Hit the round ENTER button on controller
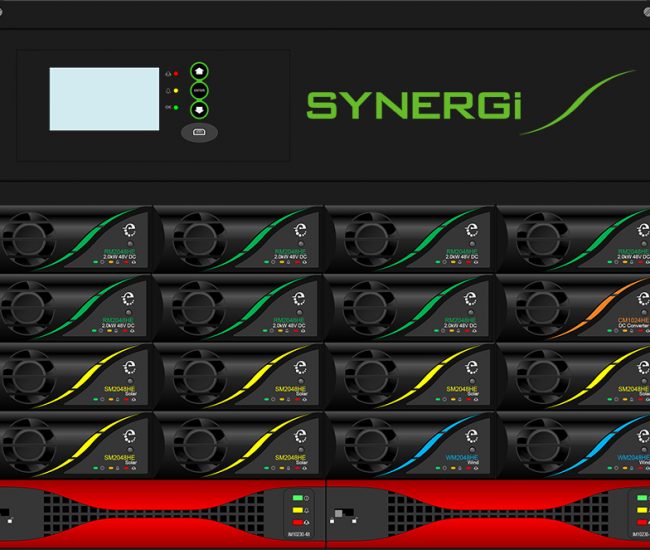650x550 pixels. [199, 90]
